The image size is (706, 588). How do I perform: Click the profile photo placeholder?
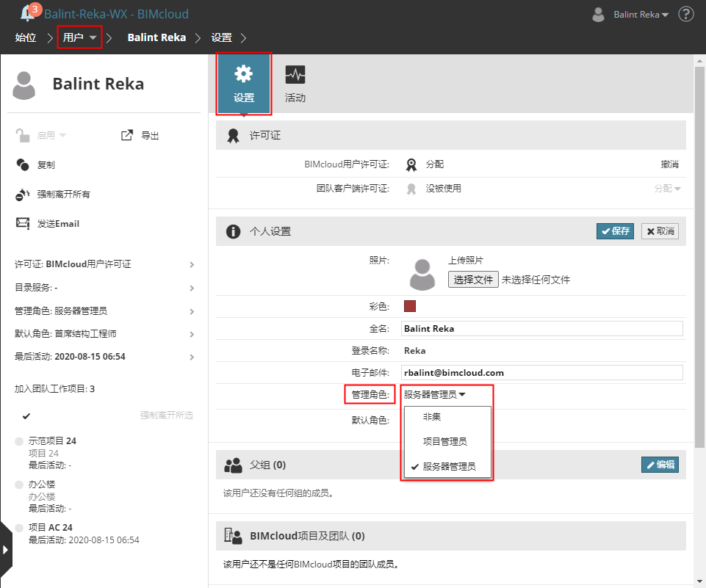click(422, 274)
